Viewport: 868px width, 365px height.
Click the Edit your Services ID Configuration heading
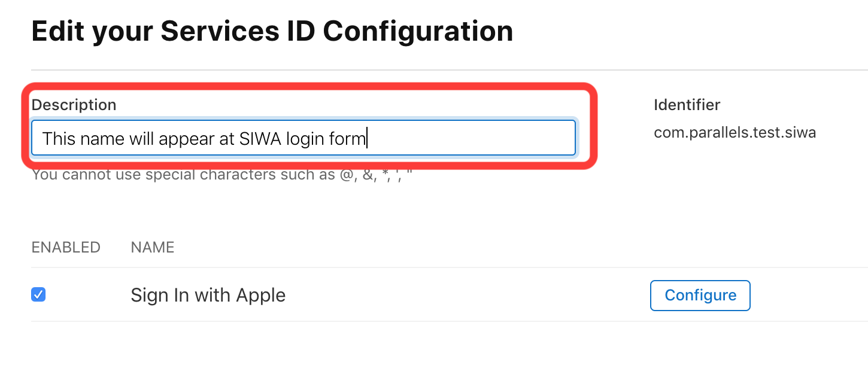[x=272, y=31]
